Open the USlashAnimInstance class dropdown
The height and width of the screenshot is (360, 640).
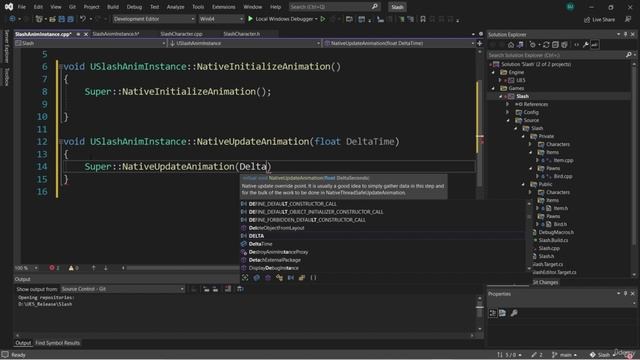click(x=244, y=43)
